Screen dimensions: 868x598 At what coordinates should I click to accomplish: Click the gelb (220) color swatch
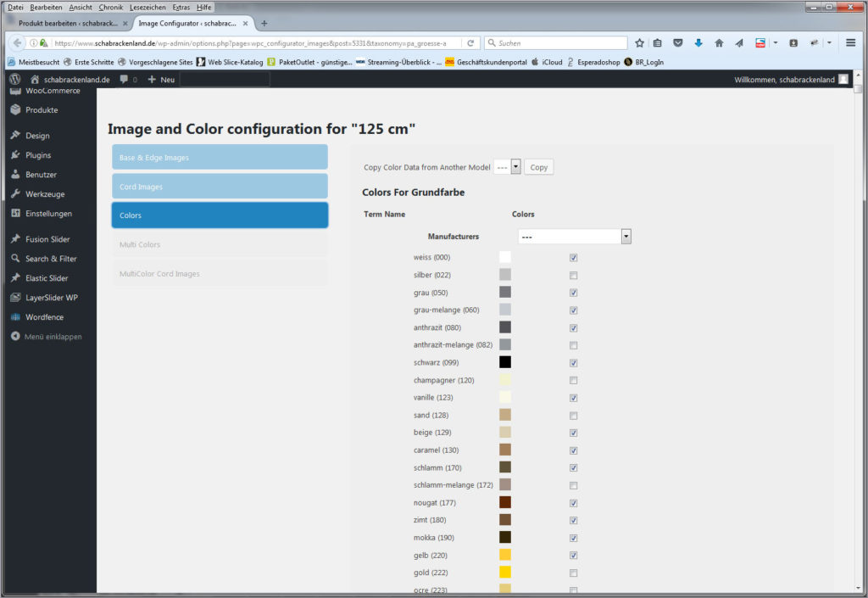tap(505, 555)
